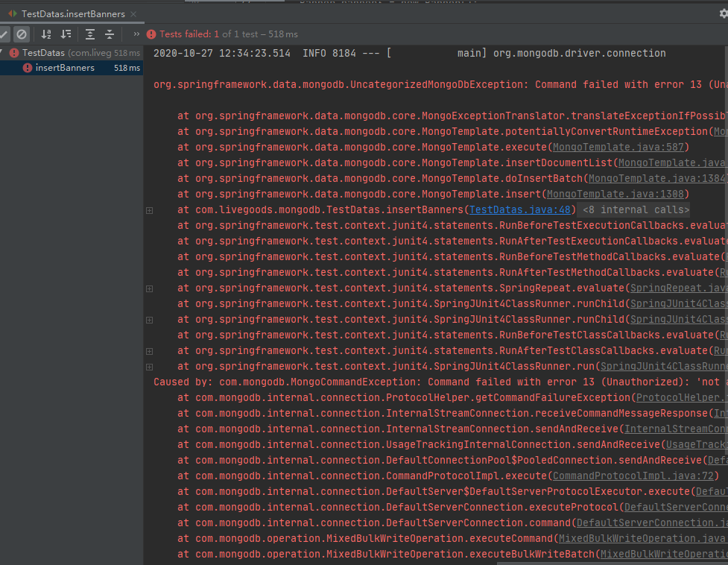Screen dimensions: 728x565
Task: Click the DefaultServerConnection.executeProtocol stack line
Action: pos(453,508)
